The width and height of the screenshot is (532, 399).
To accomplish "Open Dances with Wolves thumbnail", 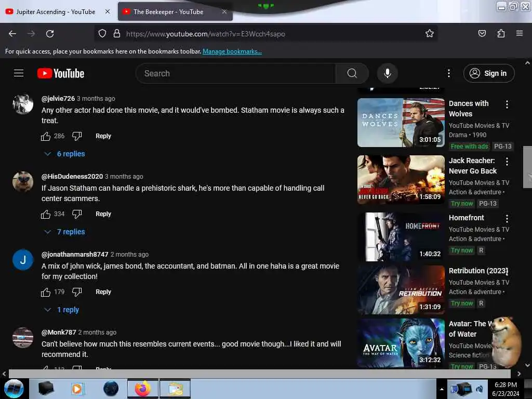I will 401,123.
